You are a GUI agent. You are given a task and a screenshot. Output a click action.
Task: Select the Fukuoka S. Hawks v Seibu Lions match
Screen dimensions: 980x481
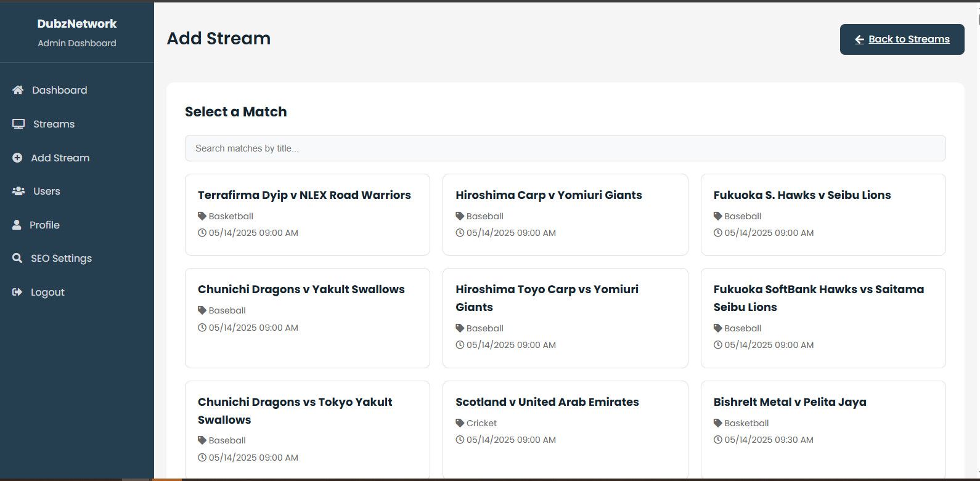tap(822, 214)
